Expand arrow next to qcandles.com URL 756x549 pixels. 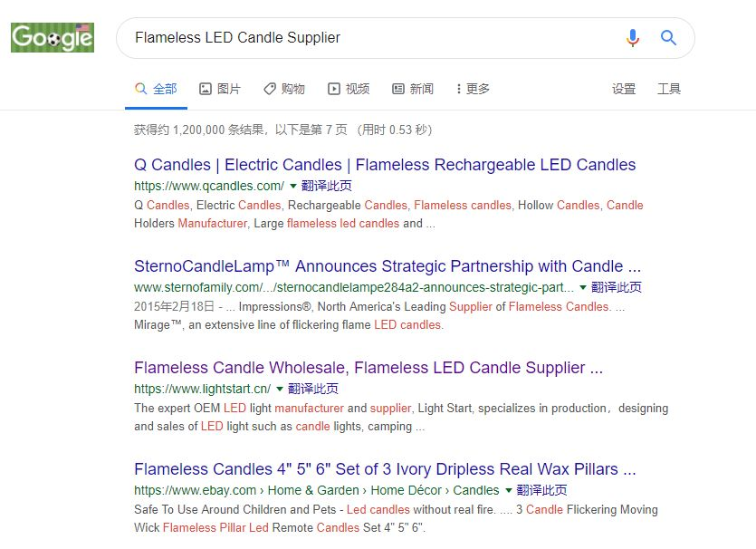[x=293, y=186]
